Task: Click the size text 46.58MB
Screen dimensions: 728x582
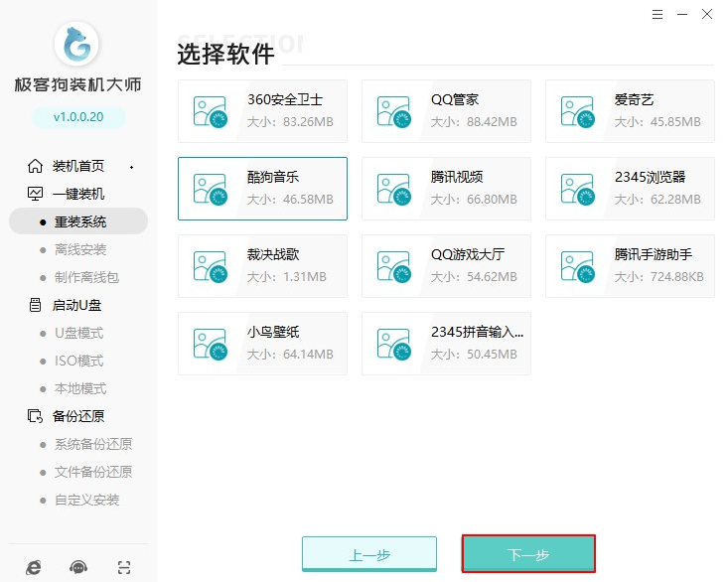Action: pos(308,200)
